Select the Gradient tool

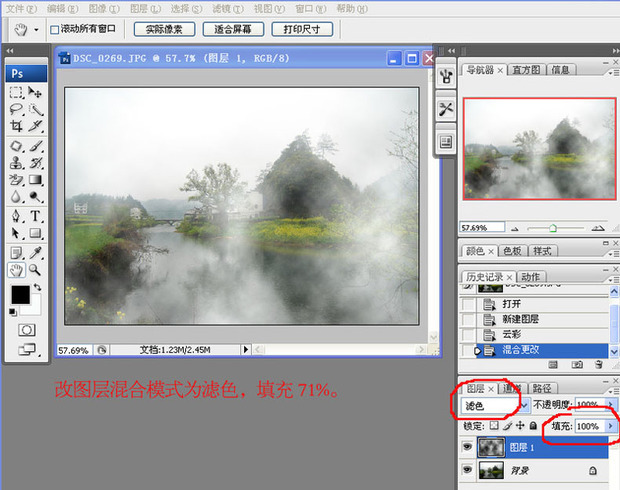(35, 180)
